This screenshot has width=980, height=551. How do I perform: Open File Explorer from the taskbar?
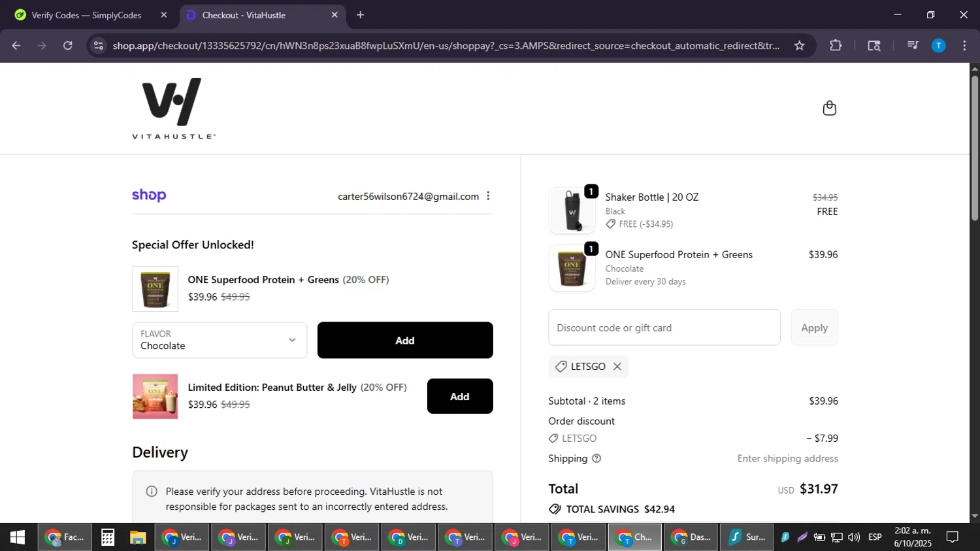[x=138, y=537]
